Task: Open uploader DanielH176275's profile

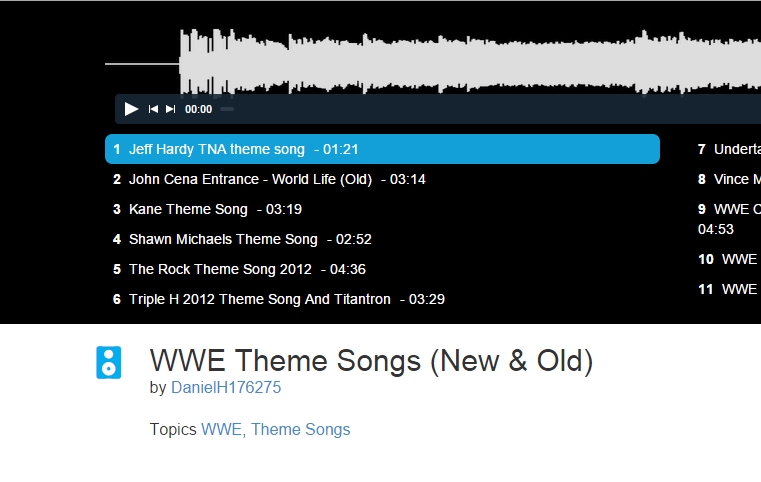Action: [226, 387]
